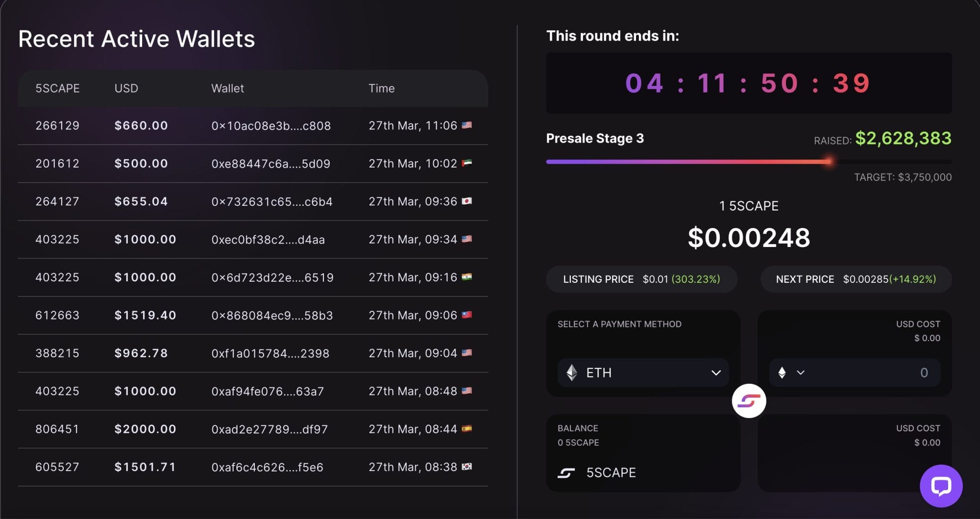Click the Spain flag on 08:44 row
The height and width of the screenshot is (519, 980).
tap(466, 429)
